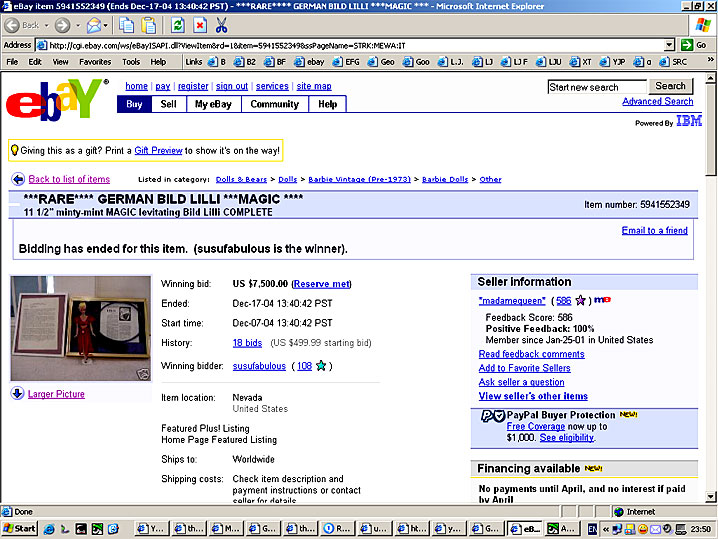Click the EN language indicator in tray

pos(592,529)
